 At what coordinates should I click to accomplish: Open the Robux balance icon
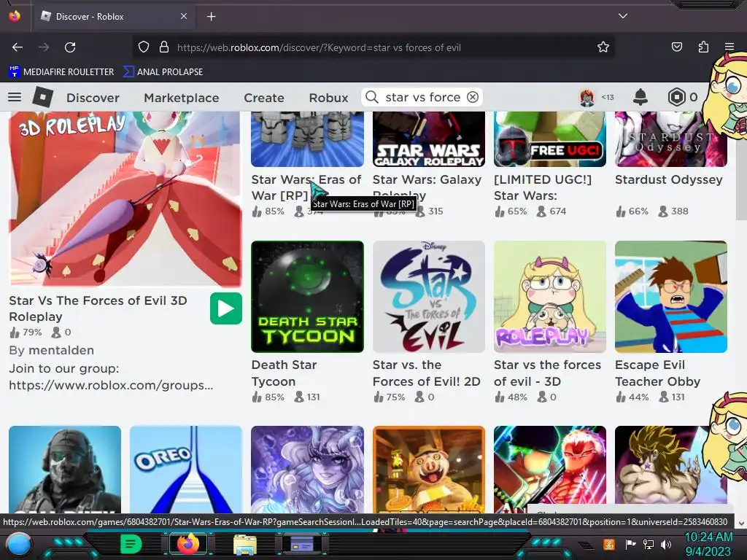coord(676,97)
